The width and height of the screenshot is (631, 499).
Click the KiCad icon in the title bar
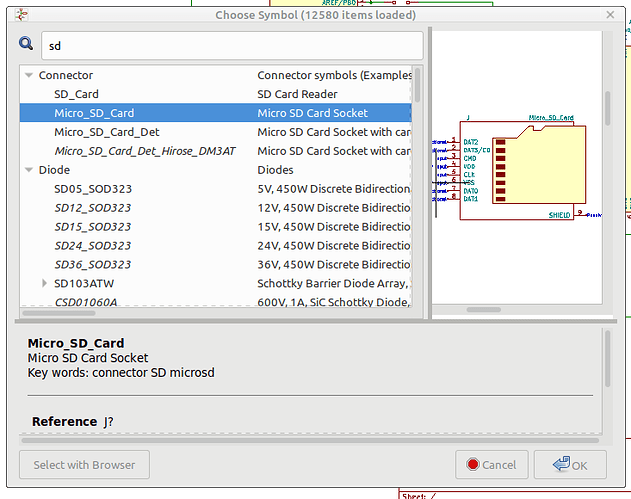point(21,15)
